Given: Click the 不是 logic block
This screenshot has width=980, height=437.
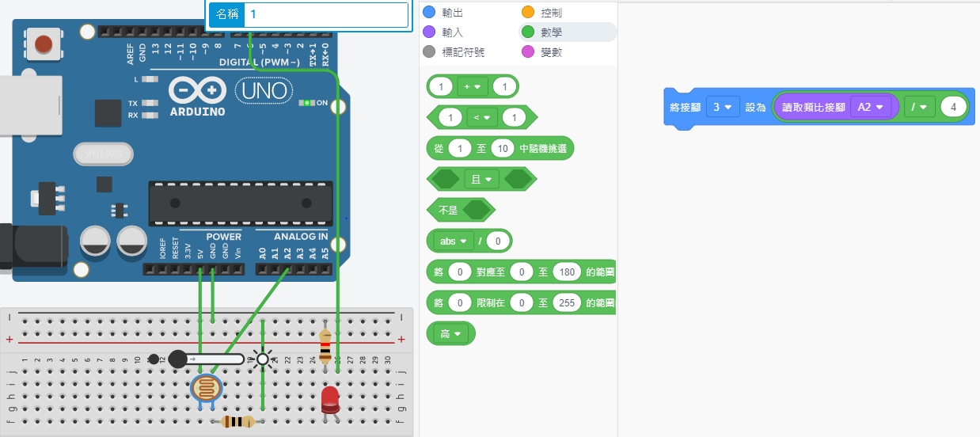Looking at the screenshot, I should pos(449,210).
